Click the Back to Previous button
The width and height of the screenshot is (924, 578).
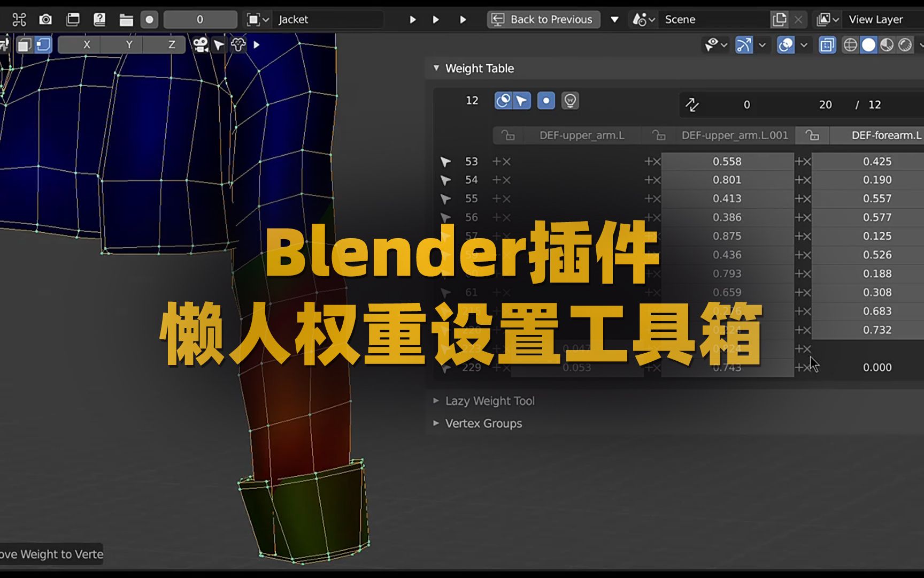(544, 20)
